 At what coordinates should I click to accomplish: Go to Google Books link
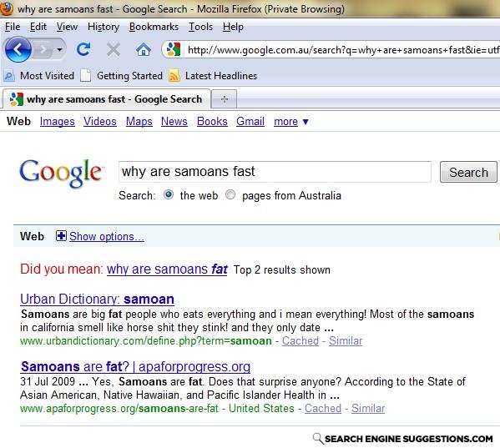pos(212,122)
